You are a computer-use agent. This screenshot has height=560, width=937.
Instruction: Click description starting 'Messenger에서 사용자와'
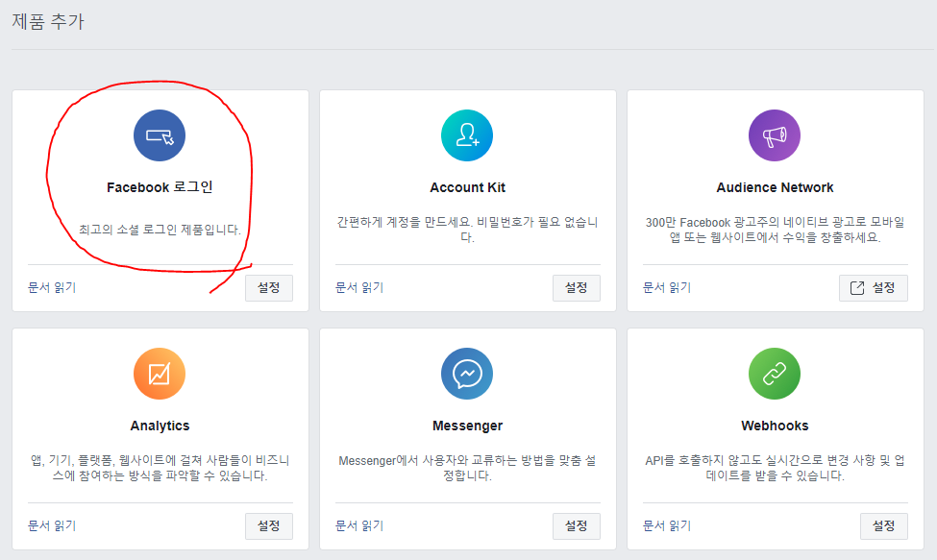pyautogui.click(x=467, y=468)
